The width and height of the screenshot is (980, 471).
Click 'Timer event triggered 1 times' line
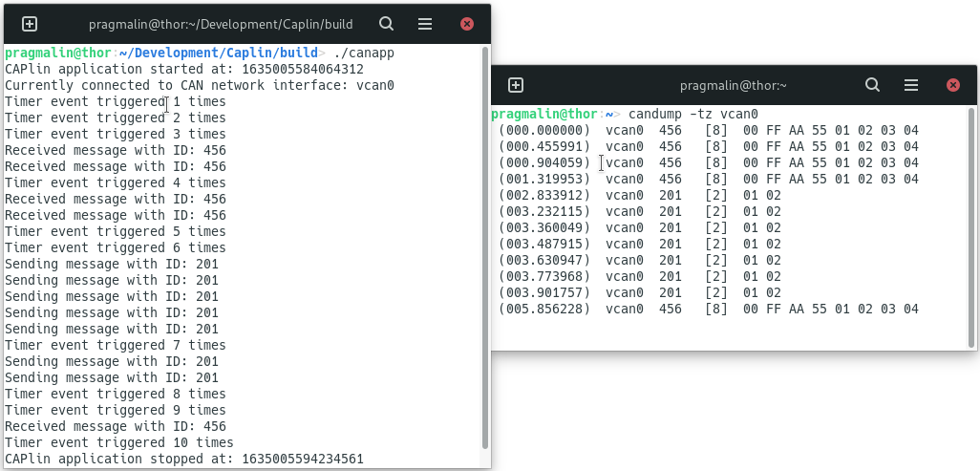[115, 101]
